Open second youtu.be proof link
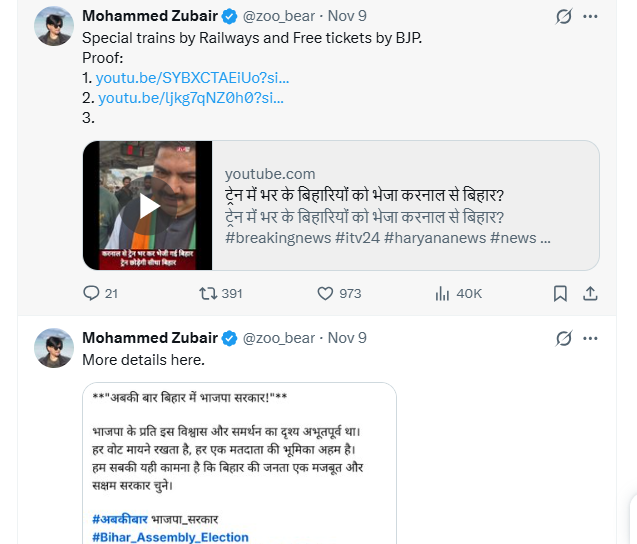The image size is (637, 544). click(191, 97)
